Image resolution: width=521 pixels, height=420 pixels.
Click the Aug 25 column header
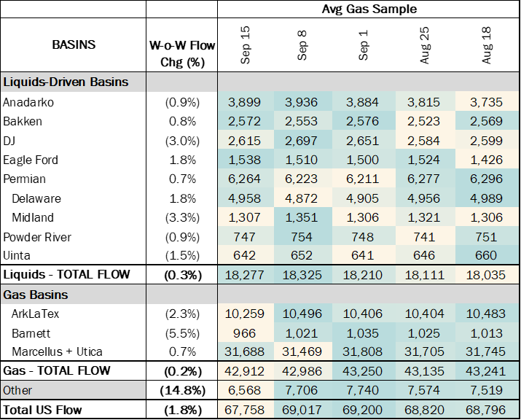[x=424, y=45]
